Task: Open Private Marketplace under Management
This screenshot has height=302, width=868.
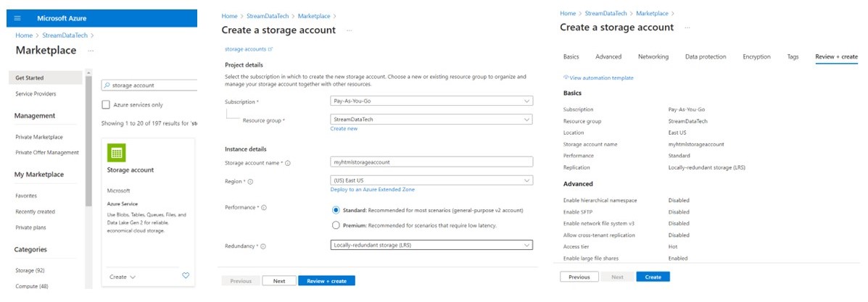Action: point(39,137)
